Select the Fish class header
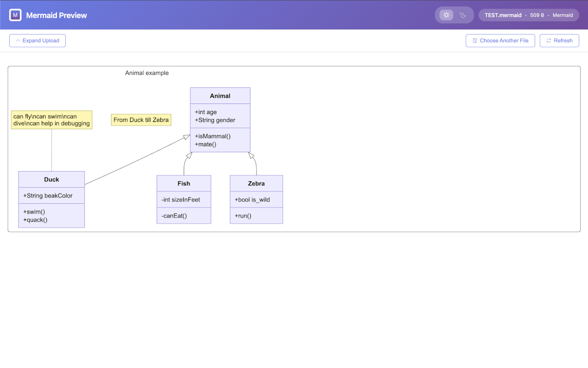The width and height of the screenshot is (588, 368). pos(184,183)
